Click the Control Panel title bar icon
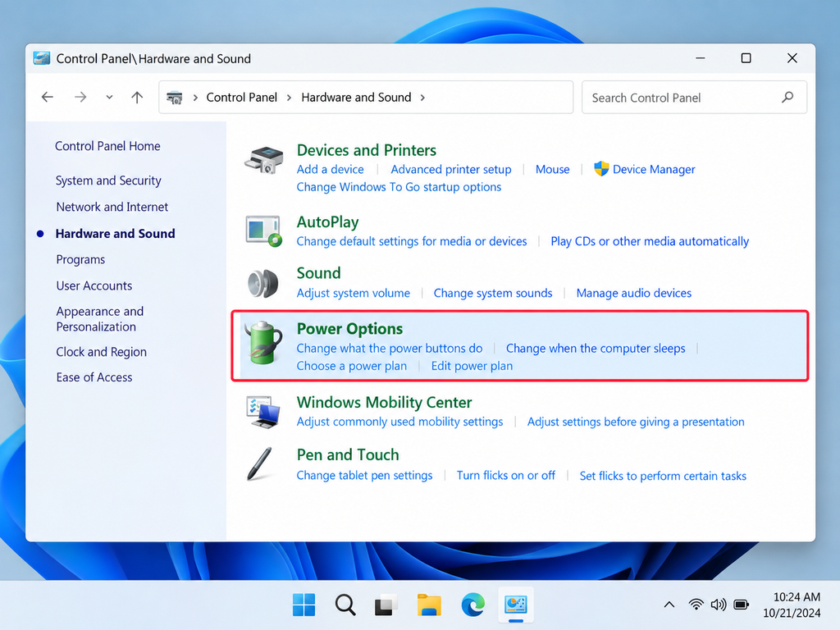 tap(41, 58)
